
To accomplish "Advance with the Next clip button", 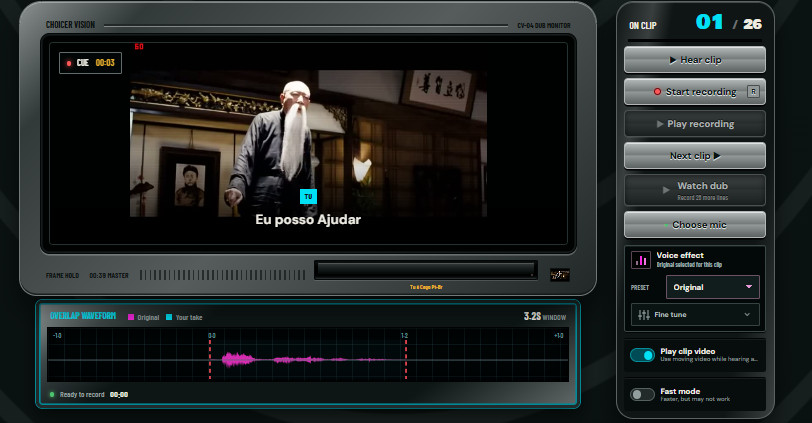I will point(694,156).
